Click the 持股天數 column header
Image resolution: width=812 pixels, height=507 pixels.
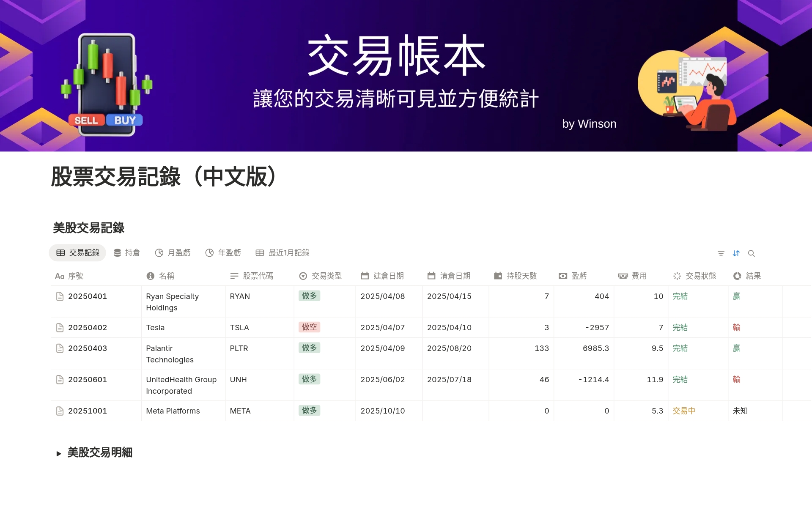[x=521, y=276]
